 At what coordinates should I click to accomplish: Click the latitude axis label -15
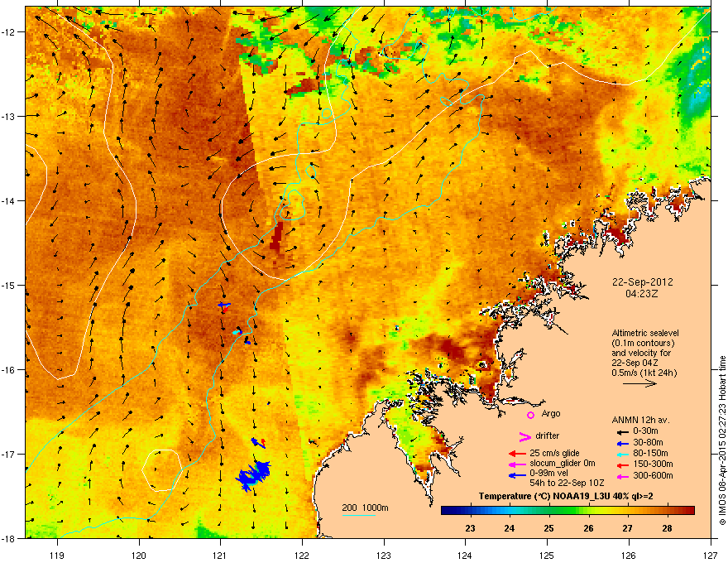(x=9, y=285)
